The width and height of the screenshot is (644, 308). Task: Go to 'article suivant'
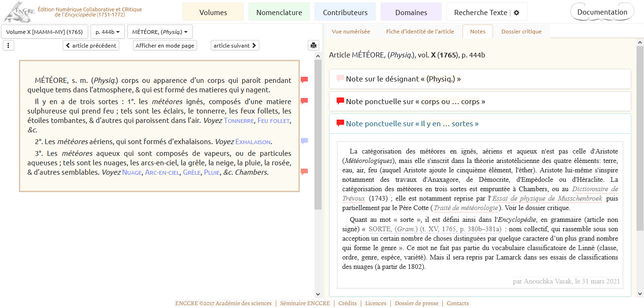tap(235, 46)
